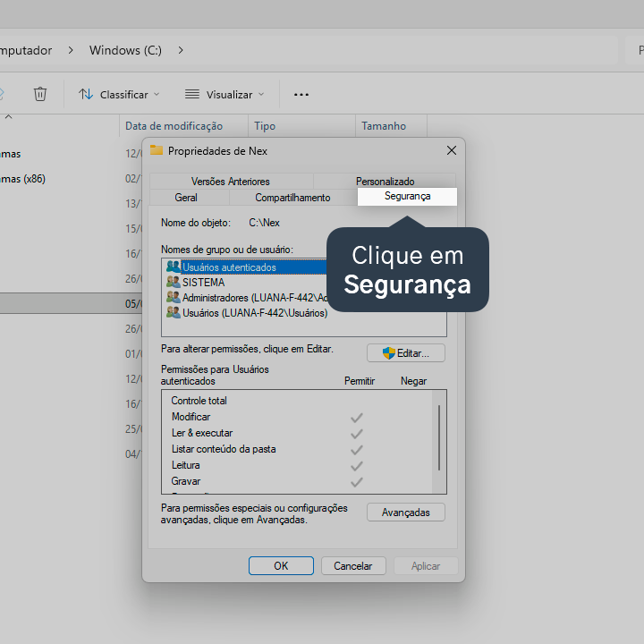This screenshot has width=644, height=644.
Task: Click the collapse arrow above file list
Action: coord(9,117)
